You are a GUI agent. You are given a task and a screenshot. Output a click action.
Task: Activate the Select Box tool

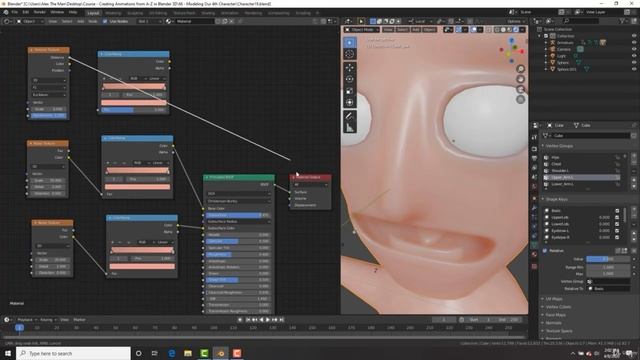click(x=349, y=42)
